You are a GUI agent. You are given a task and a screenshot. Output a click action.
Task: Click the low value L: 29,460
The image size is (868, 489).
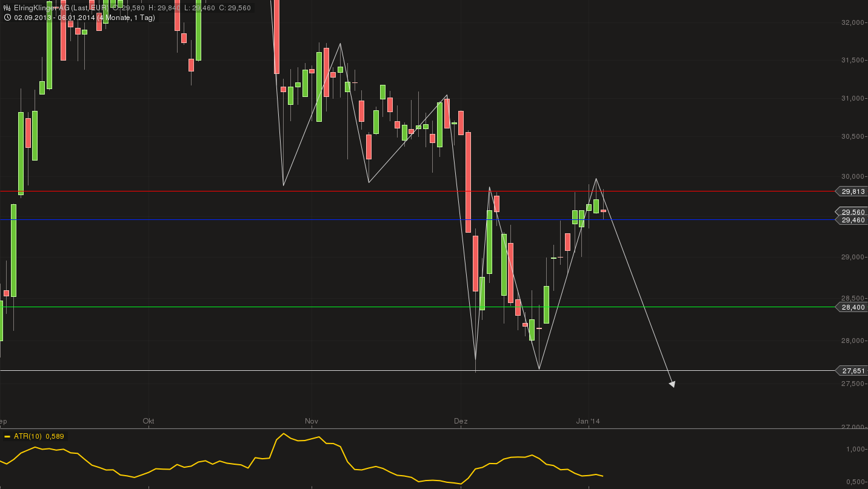200,8
